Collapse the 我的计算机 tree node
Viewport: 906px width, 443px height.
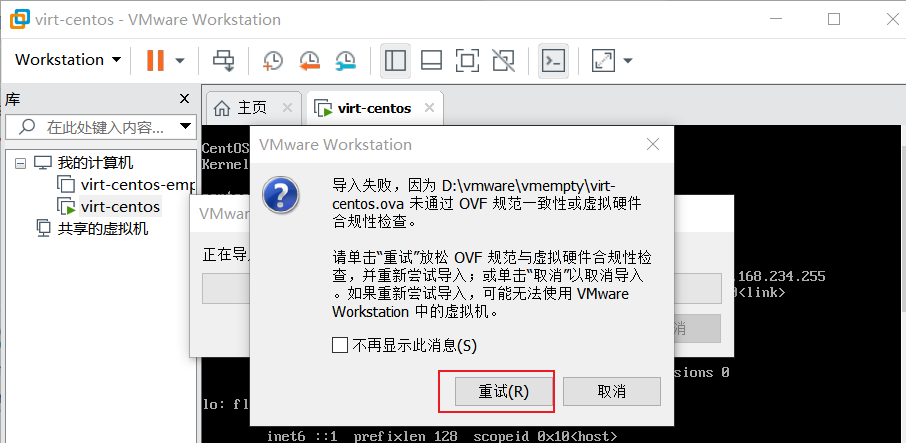point(20,163)
